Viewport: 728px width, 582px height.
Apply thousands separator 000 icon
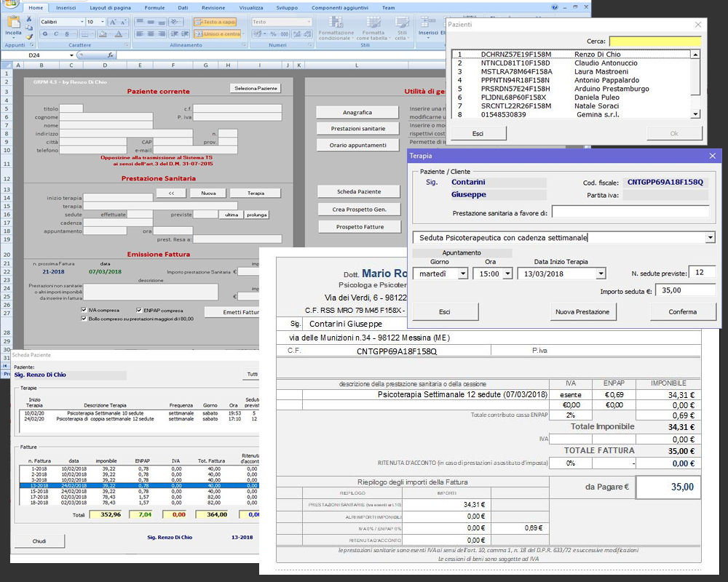click(x=284, y=34)
